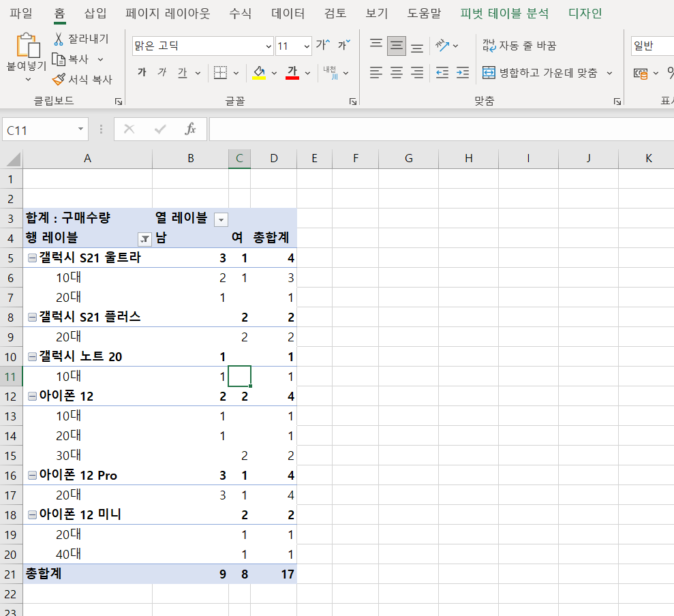The height and width of the screenshot is (616, 674).
Task: Center text horizontally
Action: coord(397,73)
